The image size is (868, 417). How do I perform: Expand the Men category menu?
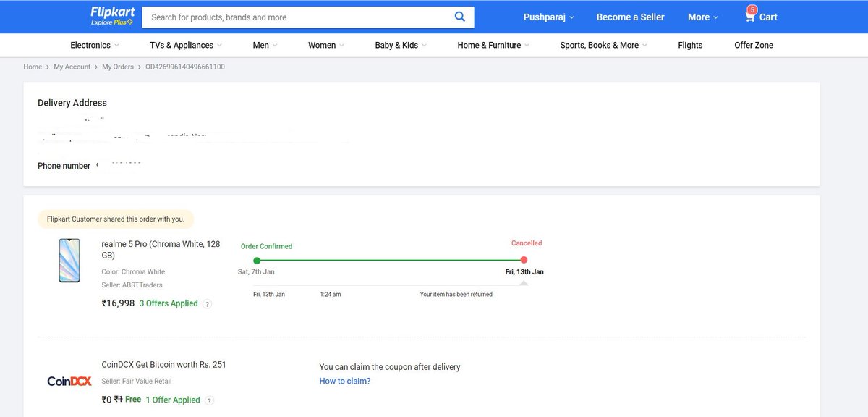coord(265,45)
